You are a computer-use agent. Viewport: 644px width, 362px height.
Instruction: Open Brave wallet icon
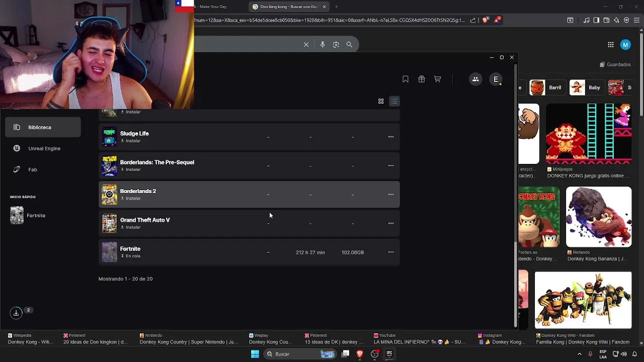(606, 20)
